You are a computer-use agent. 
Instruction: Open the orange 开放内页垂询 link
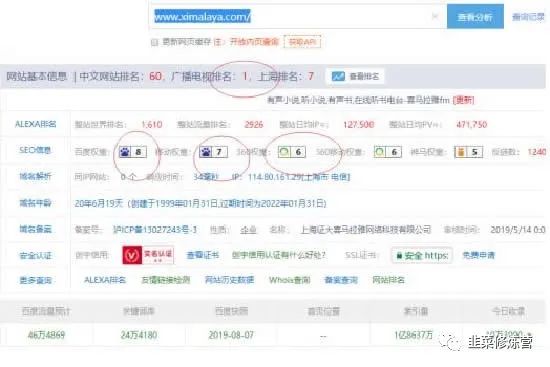(x=254, y=42)
